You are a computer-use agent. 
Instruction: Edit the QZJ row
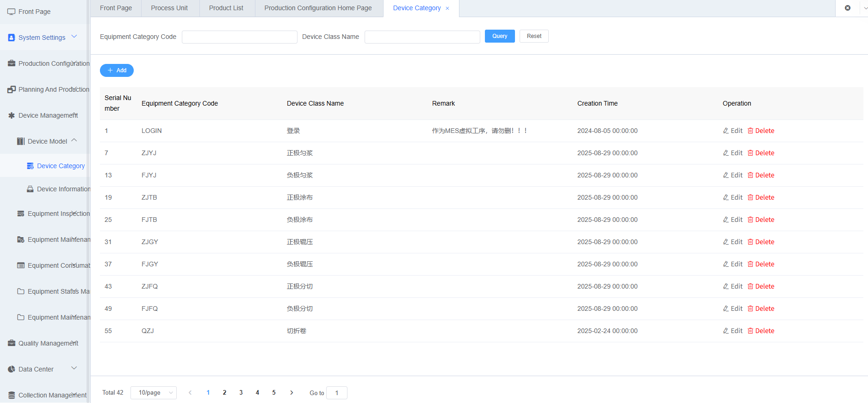point(733,331)
